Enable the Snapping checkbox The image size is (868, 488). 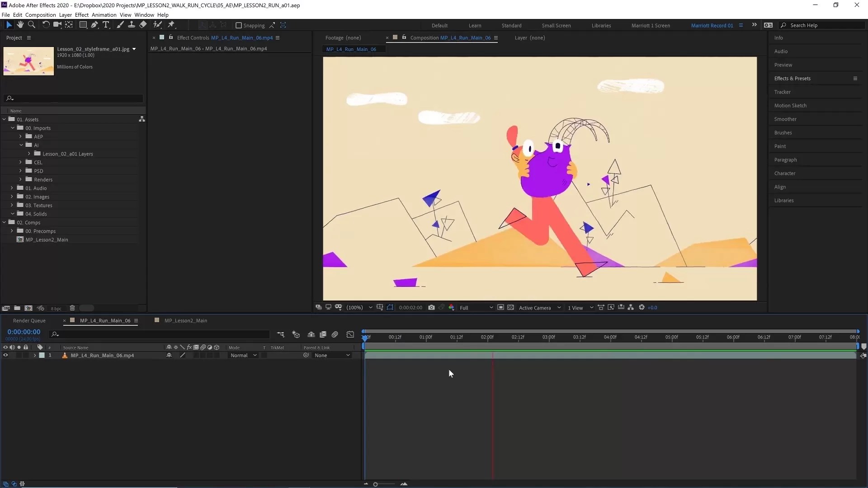click(239, 25)
